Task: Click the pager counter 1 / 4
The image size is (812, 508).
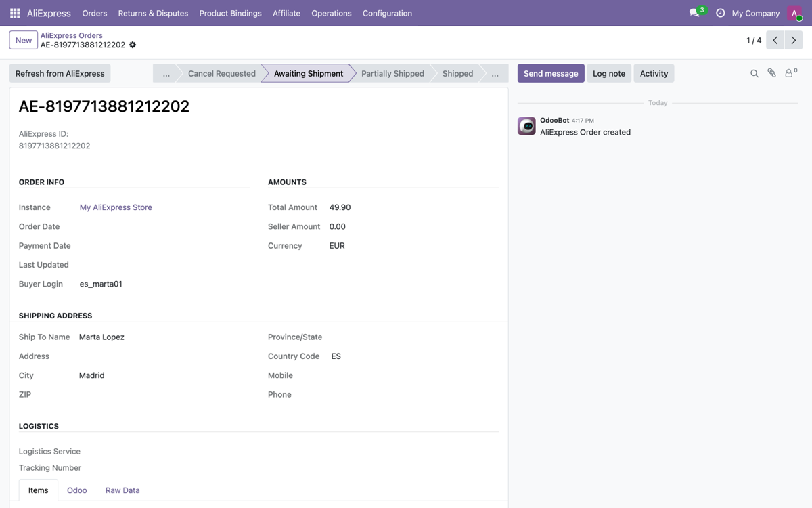Action: click(754, 41)
